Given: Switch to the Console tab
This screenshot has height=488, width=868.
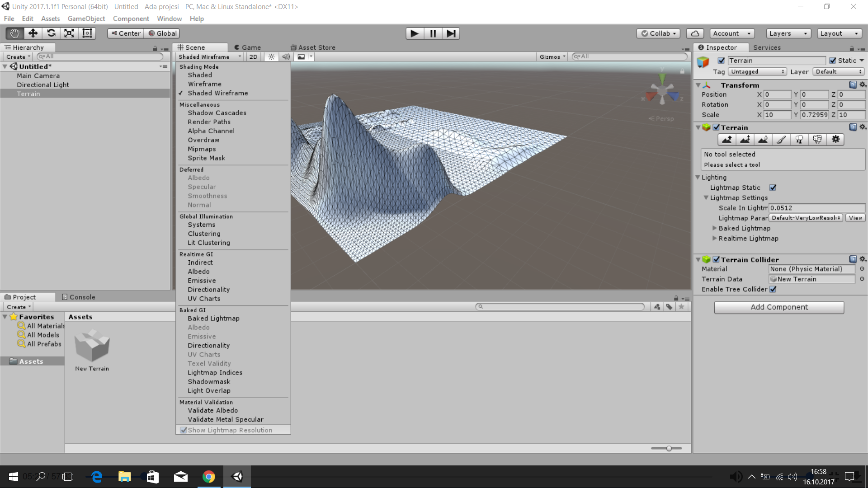Looking at the screenshot, I should 78,297.
